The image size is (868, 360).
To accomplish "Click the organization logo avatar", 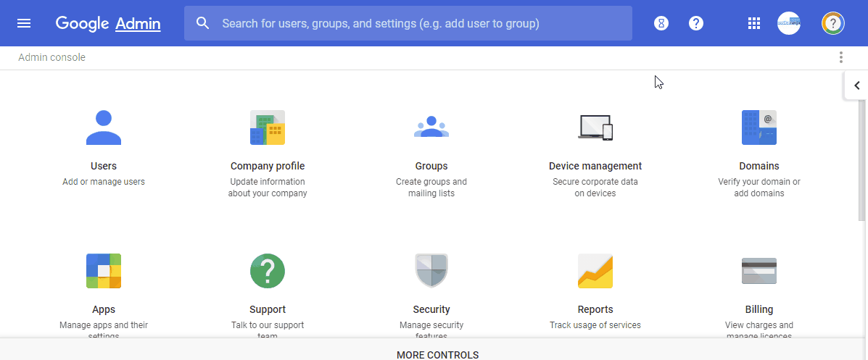I will 789,23.
